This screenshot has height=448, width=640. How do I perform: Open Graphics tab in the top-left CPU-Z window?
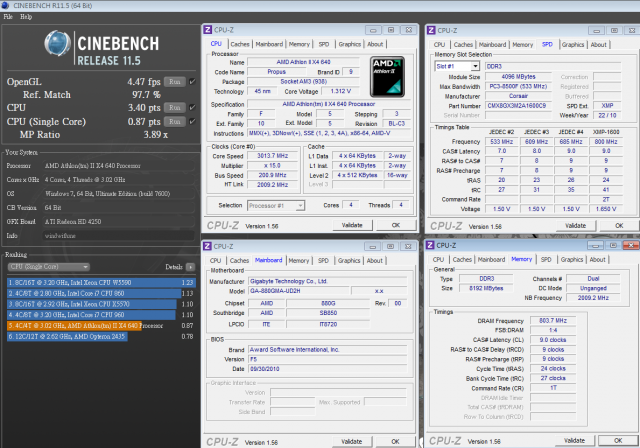350,44
